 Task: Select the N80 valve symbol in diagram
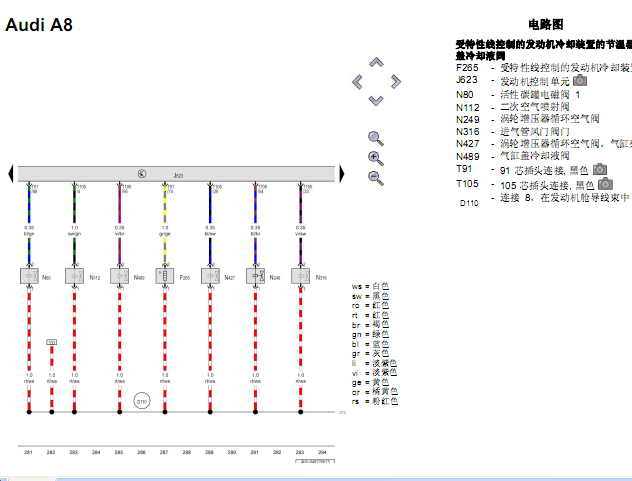[x=29, y=277]
